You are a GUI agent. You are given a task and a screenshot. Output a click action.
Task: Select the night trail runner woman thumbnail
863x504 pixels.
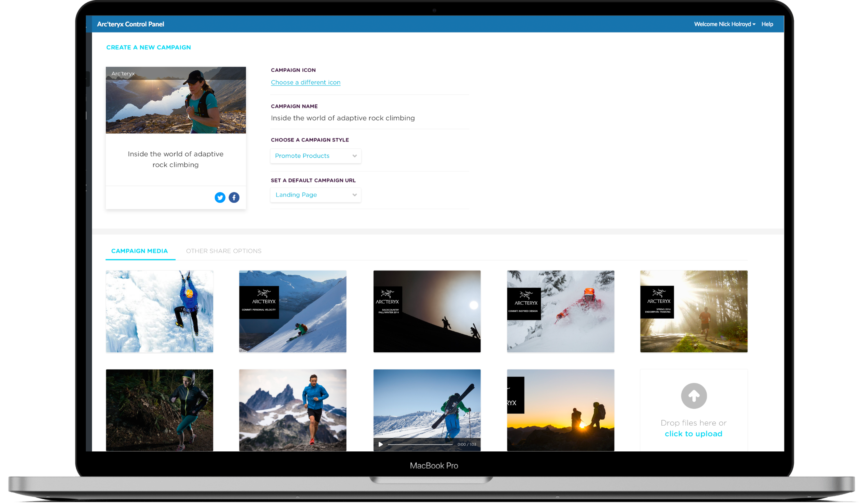159,410
